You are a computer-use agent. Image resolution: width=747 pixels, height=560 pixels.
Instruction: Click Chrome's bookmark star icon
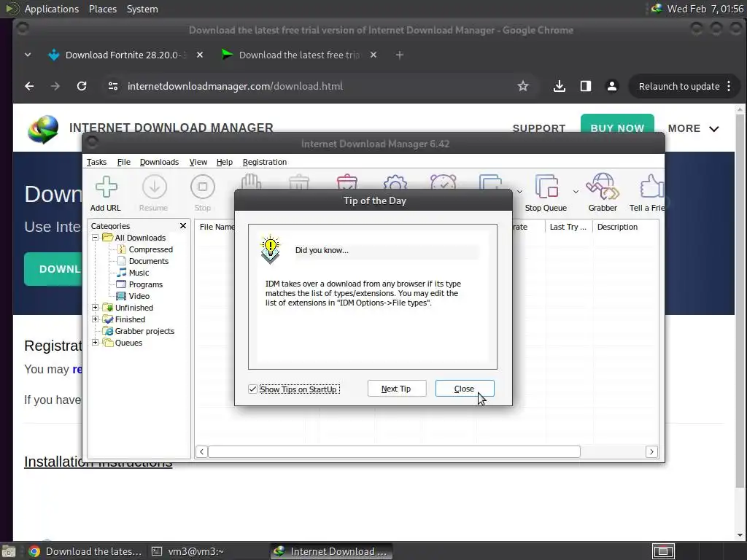(523, 86)
